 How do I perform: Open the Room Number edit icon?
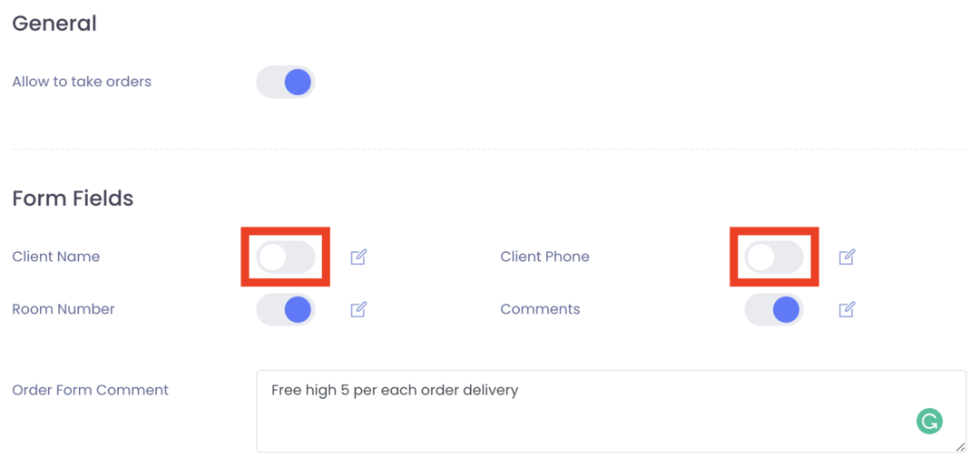pyautogui.click(x=358, y=309)
